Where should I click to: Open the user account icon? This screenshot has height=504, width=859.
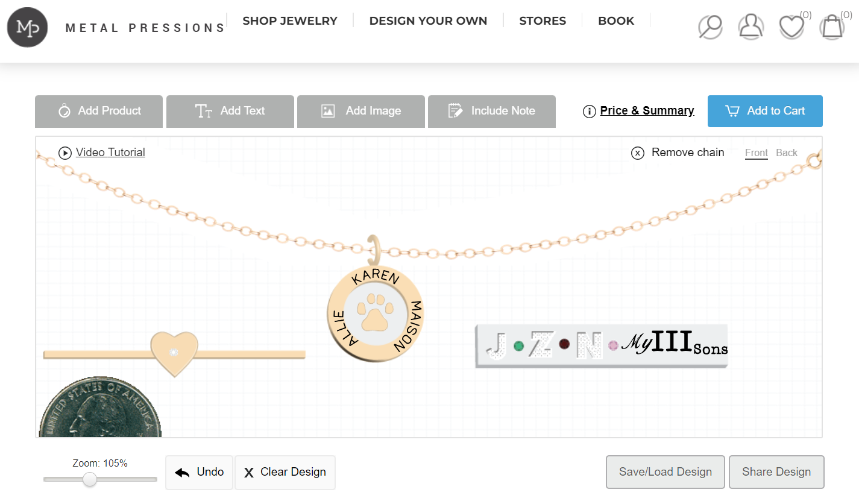coord(750,27)
